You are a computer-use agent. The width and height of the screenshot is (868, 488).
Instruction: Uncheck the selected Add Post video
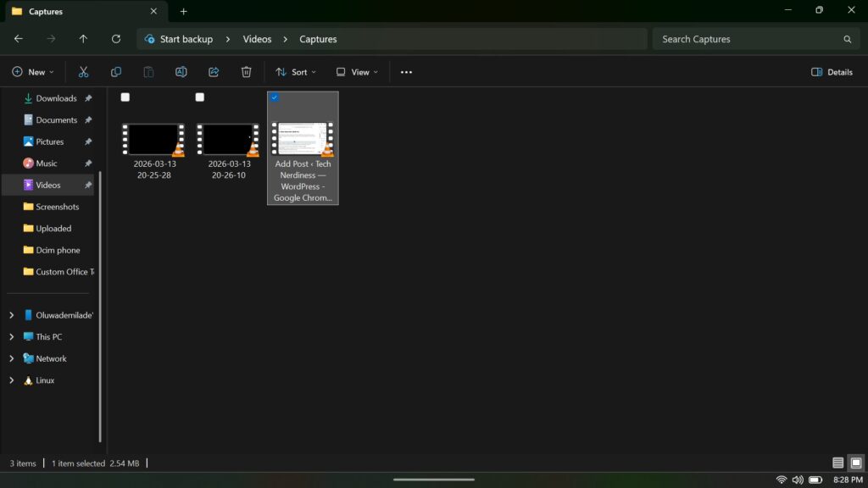pyautogui.click(x=275, y=97)
